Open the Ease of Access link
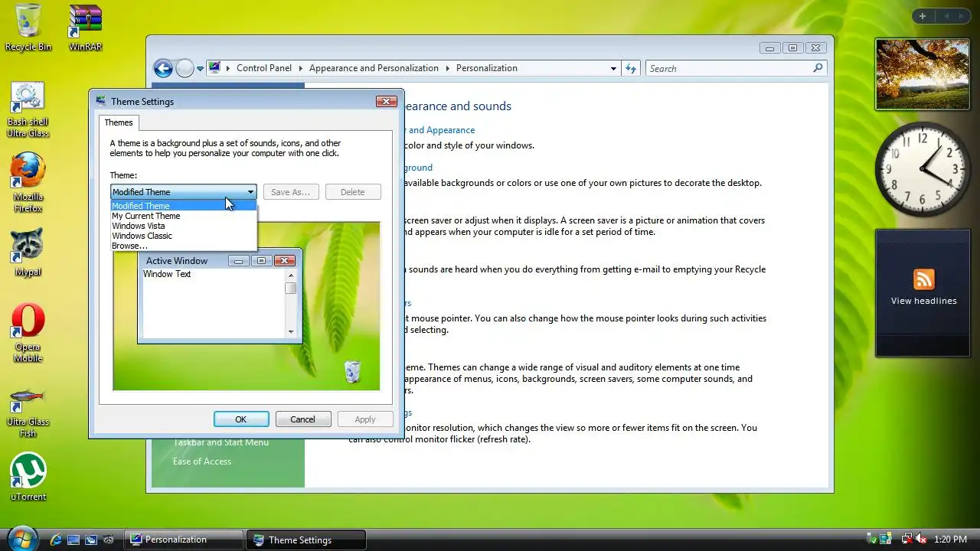Screen dimensions: 980x551 (x=202, y=461)
